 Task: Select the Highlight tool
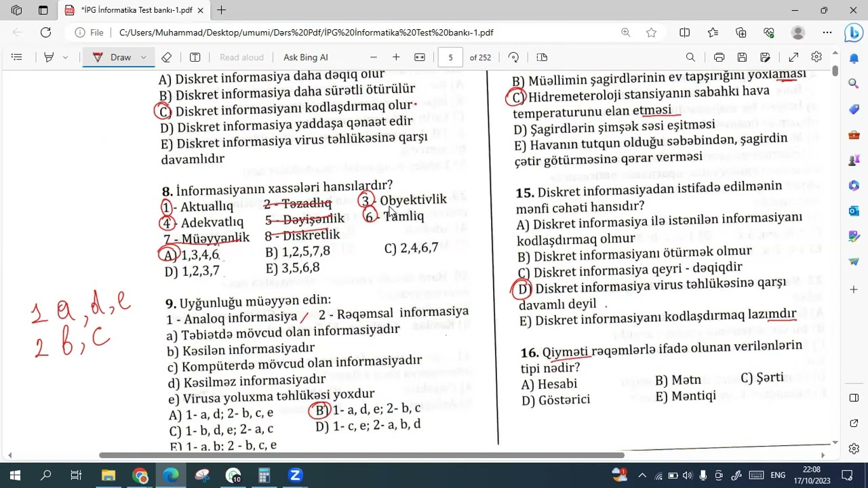point(48,58)
